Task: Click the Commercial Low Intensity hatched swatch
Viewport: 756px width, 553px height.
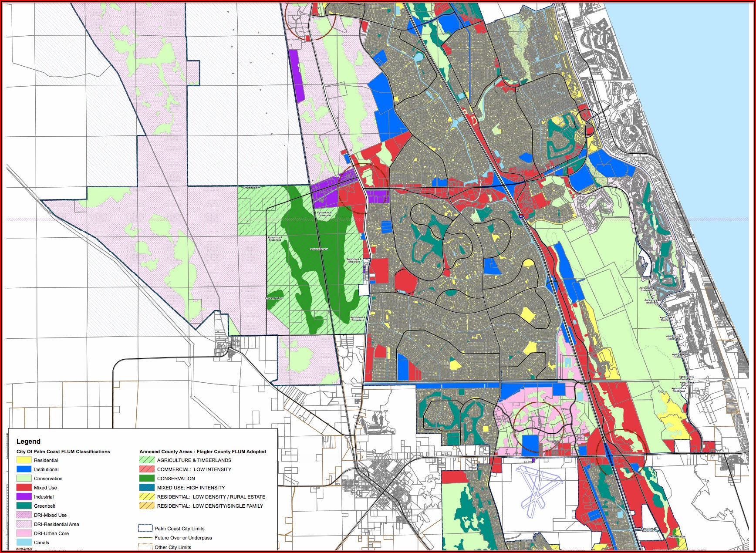Action: tap(147, 469)
